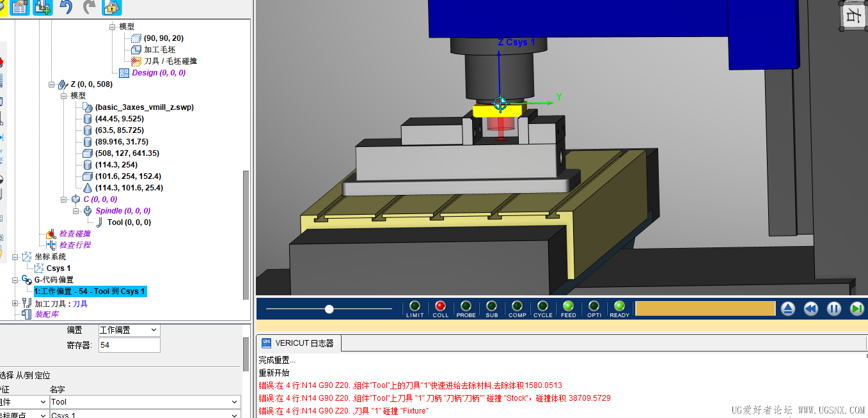Open the 检查行程 travel limits item

[75, 245]
